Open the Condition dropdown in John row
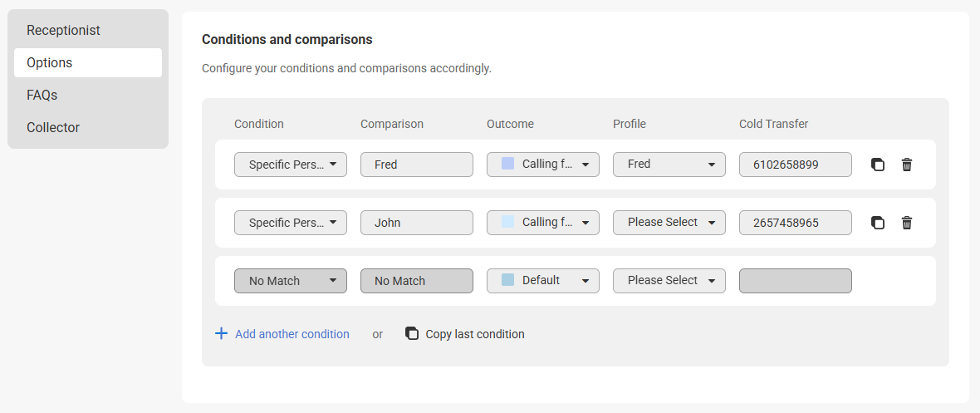Image resolution: width=980 pixels, height=413 pixels. (291, 223)
